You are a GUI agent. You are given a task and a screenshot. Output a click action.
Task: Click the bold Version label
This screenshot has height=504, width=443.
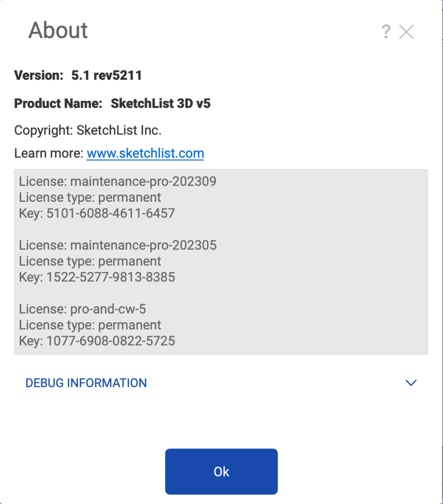pyautogui.click(x=39, y=75)
